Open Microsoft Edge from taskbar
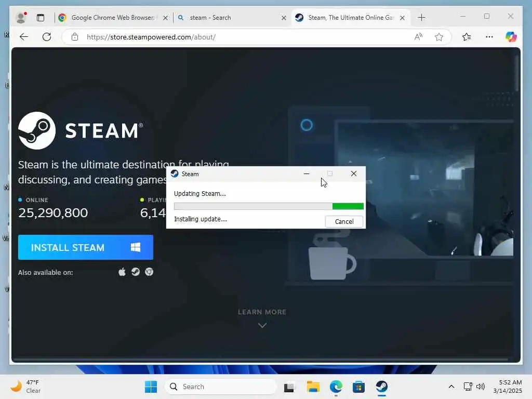The image size is (532, 399). point(336,387)
